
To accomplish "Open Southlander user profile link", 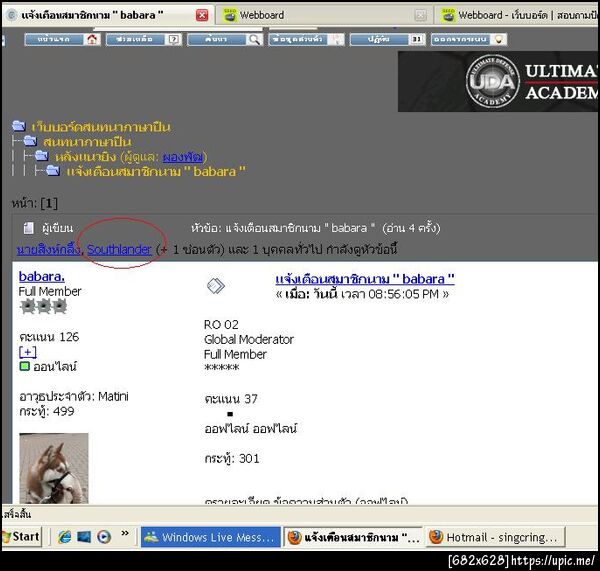I will (x=119, y=250).
